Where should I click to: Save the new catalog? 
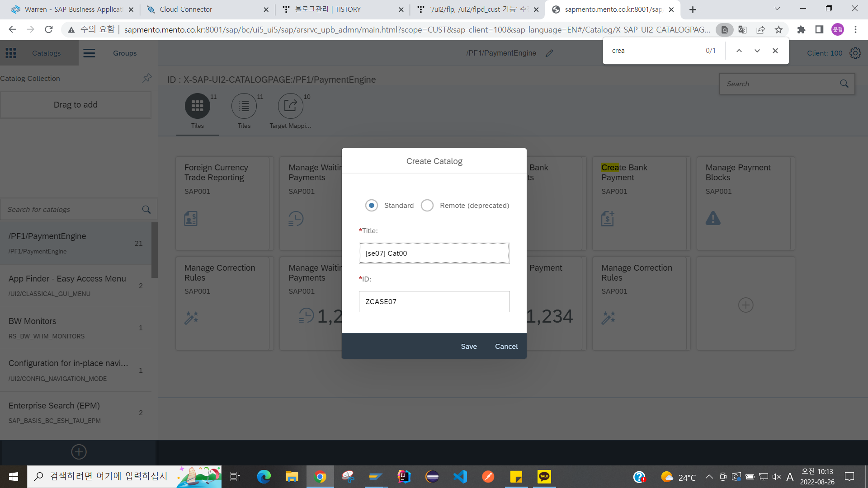click(469, 346)
